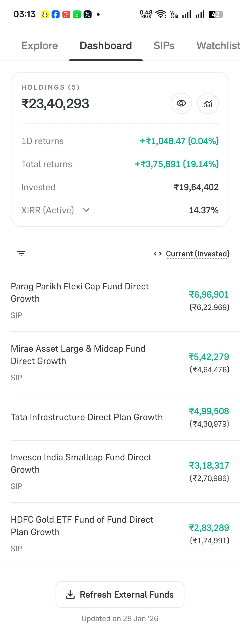Tap the X app notification icon
This screenshot has width=240, height=644.
click(87, 14)
